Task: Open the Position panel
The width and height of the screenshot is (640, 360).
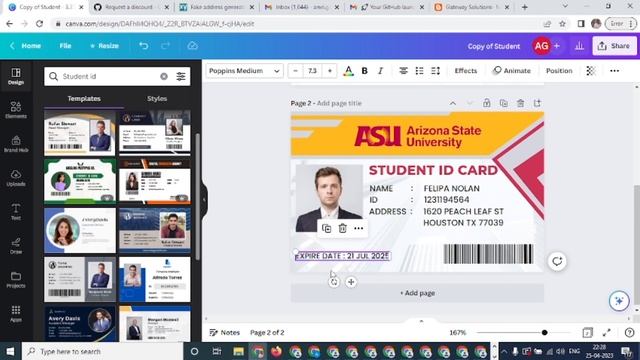Action: coord(559,71)
